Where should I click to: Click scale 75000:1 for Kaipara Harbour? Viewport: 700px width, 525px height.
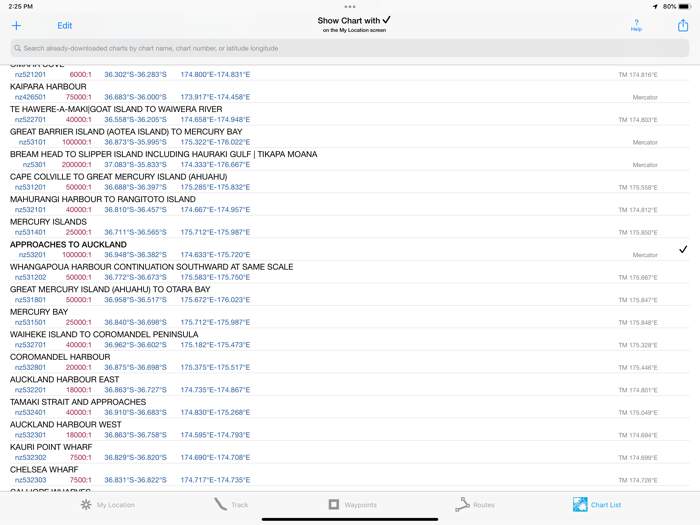tap(79, 97)
